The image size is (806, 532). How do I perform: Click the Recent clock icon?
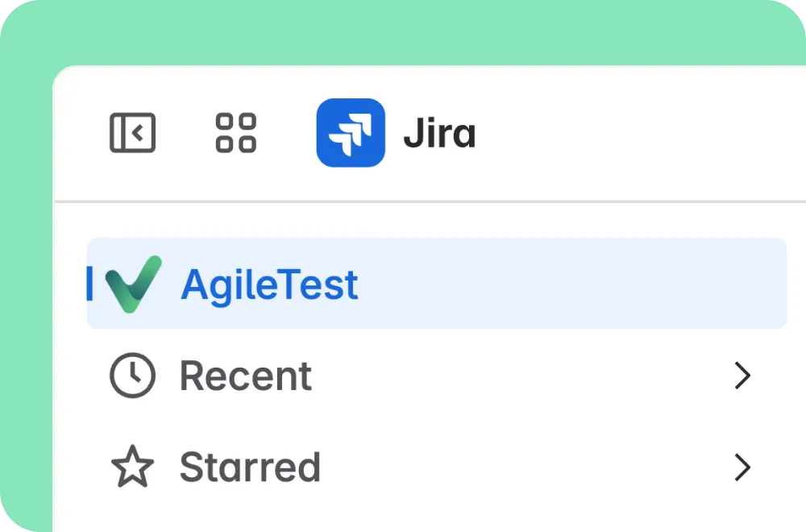point(133,376)
